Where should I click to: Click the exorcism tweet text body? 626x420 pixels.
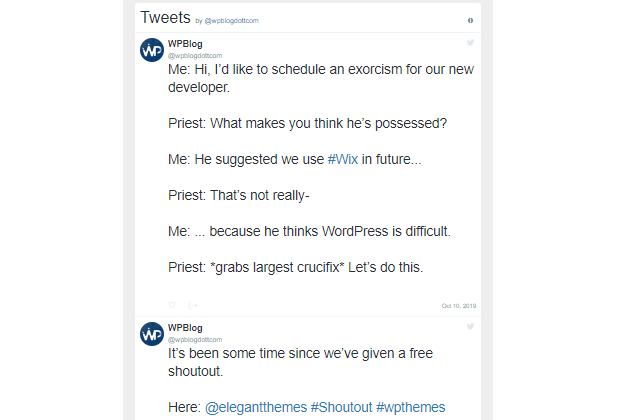tap(321, 168)
